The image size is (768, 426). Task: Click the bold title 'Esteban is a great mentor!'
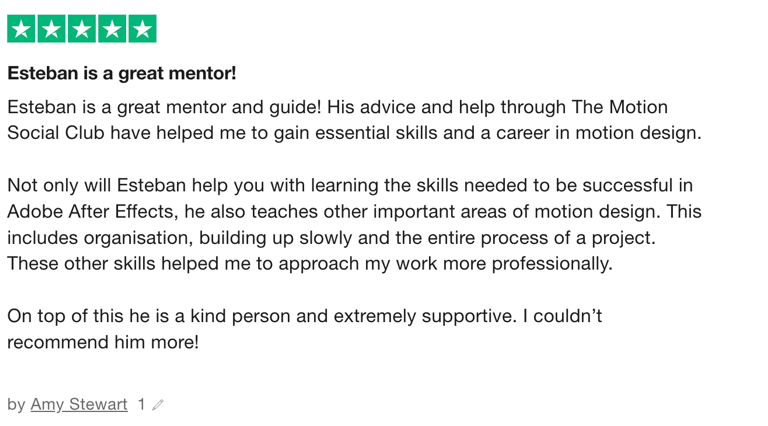click(x=122, y=73)
